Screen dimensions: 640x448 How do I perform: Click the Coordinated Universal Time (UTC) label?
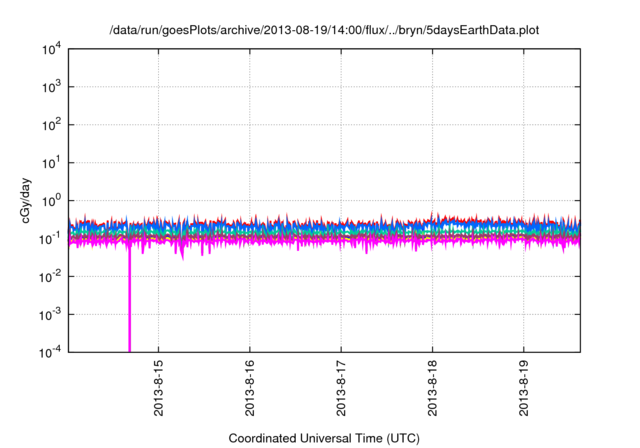[324, 438]
